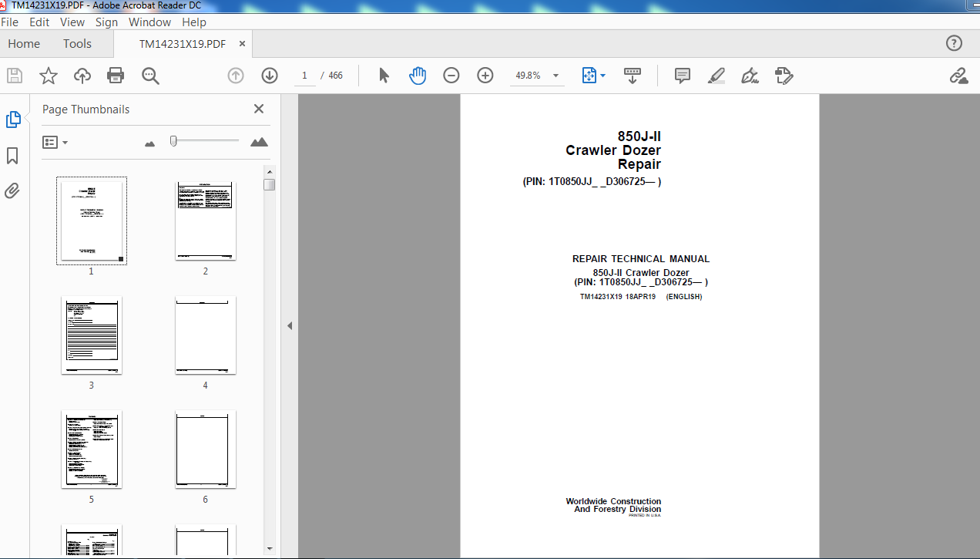Open the Attachments paperclip panel
The width and height of the screenshot is (980, 559).
pyautogui.click(x=12, y=190)
